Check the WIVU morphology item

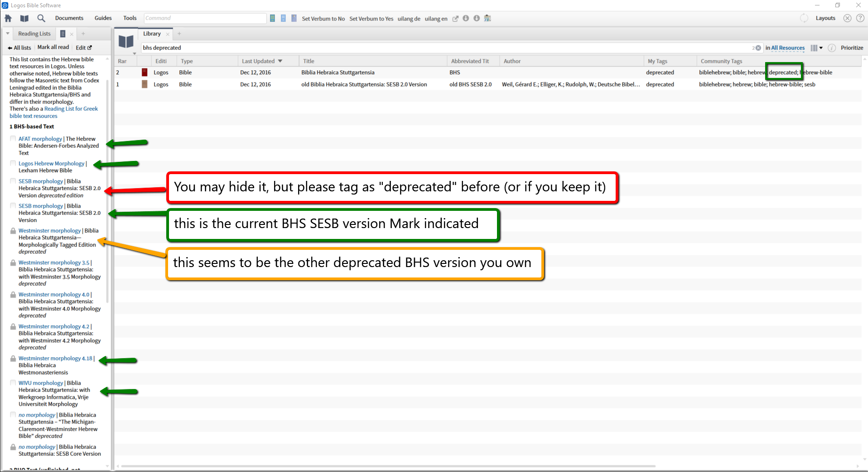tap(13, 383)
